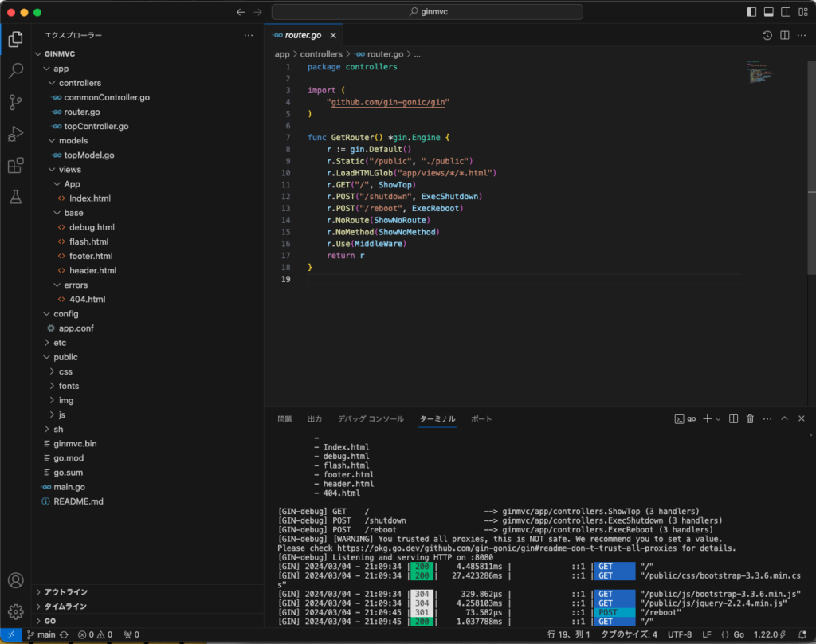
Task: Open the Testing view with the beaker icon
Action: [15, 196]
